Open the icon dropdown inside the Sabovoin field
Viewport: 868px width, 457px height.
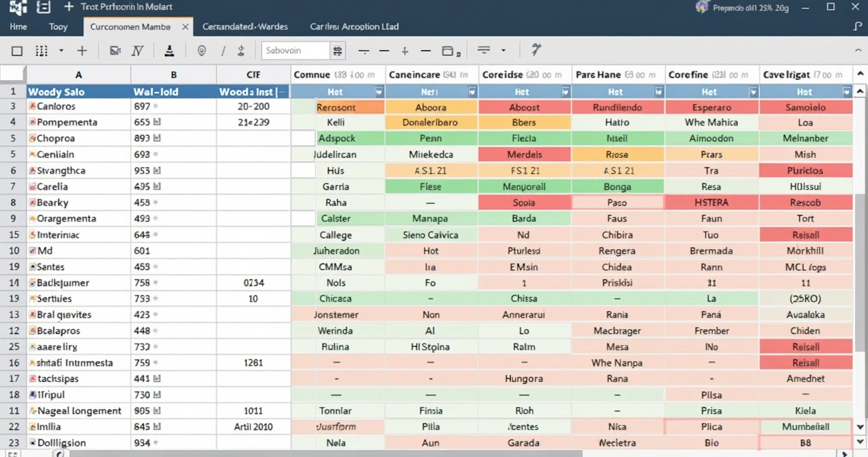(x=337, y=50)
